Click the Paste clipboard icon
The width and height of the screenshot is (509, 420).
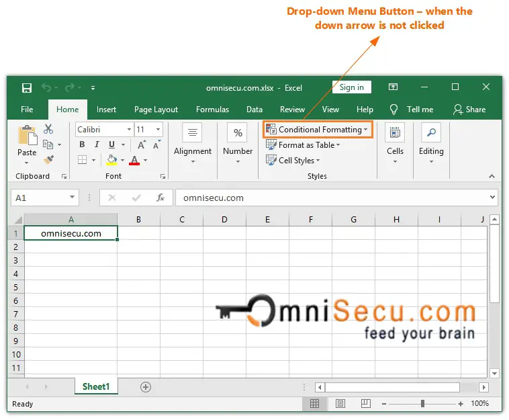[28, 135]
